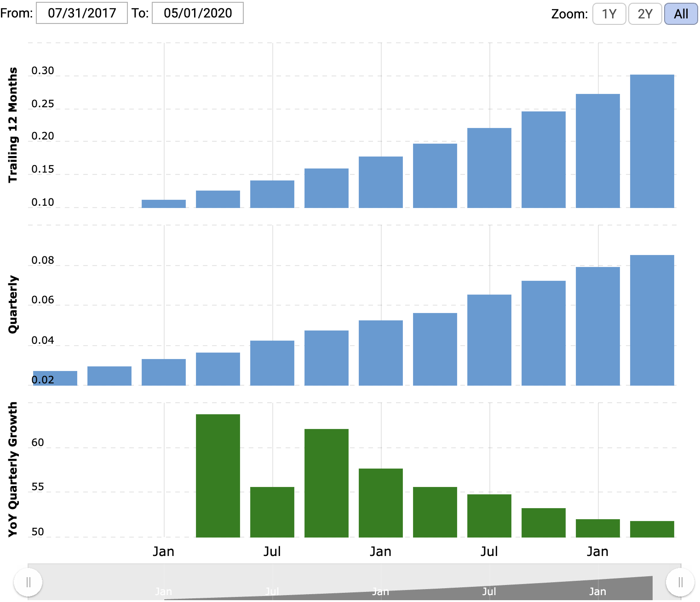Click the shortest Trailing 12 Months bar
The width and height of the screenshot is (700, 602).
tap(164, 204)
